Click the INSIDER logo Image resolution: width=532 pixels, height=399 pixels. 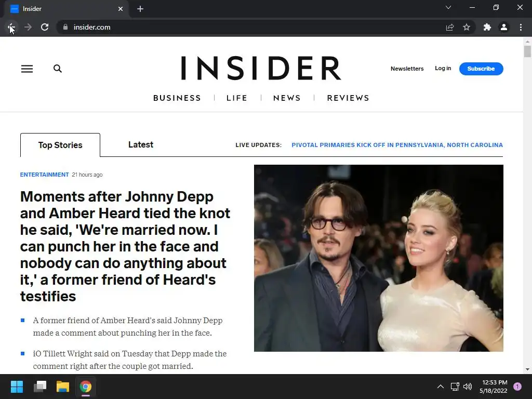261,68
